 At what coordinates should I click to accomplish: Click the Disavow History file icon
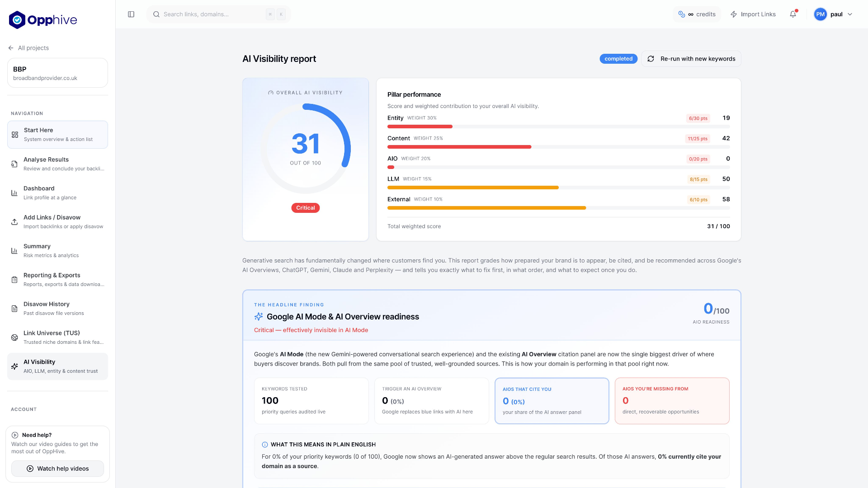(14, 309)
